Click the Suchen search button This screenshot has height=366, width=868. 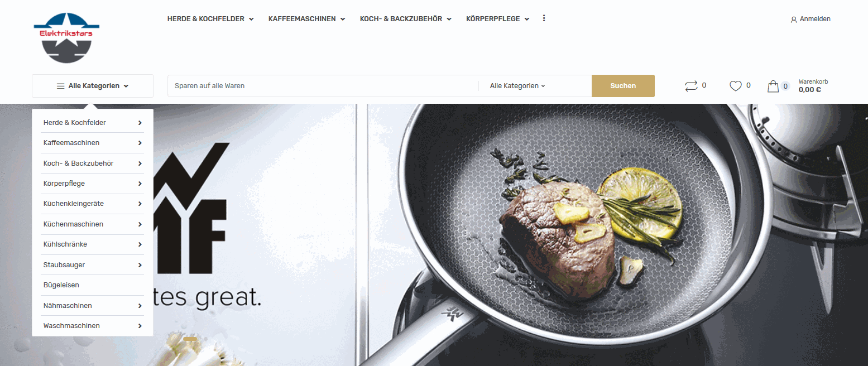(623, 86)
